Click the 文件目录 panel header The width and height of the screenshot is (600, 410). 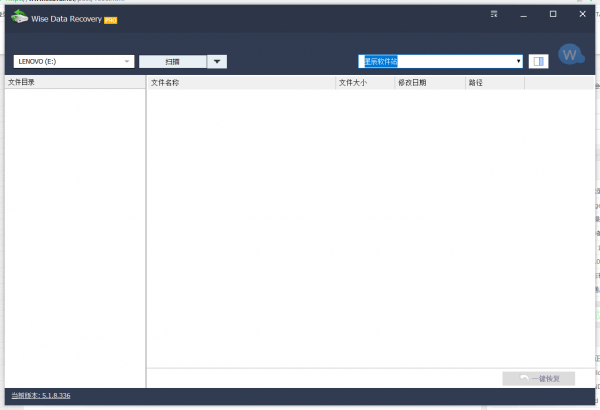[x=75, y=82]
